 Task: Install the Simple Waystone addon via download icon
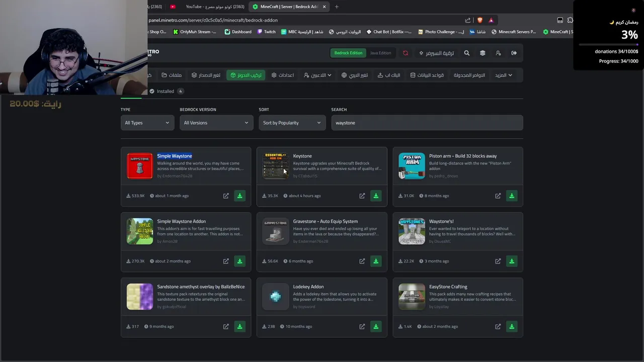[239, 196]
